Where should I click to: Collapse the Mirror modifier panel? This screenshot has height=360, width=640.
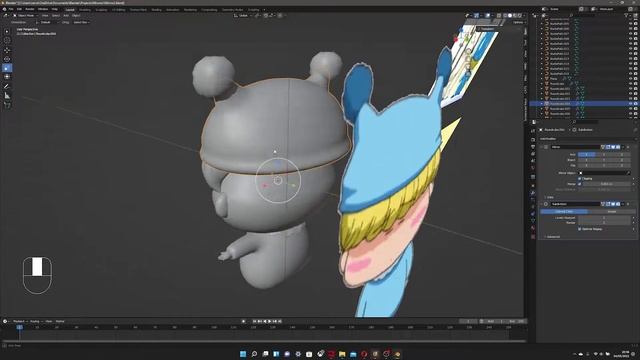pos(542,147)
